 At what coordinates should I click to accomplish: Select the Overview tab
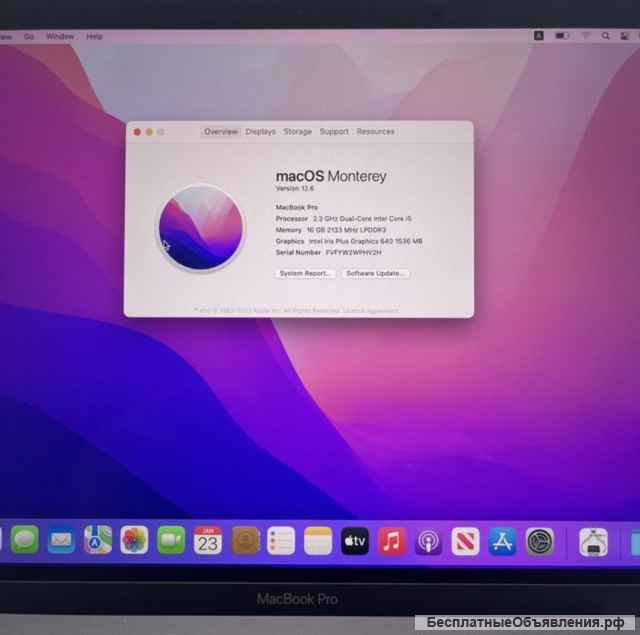221,131
